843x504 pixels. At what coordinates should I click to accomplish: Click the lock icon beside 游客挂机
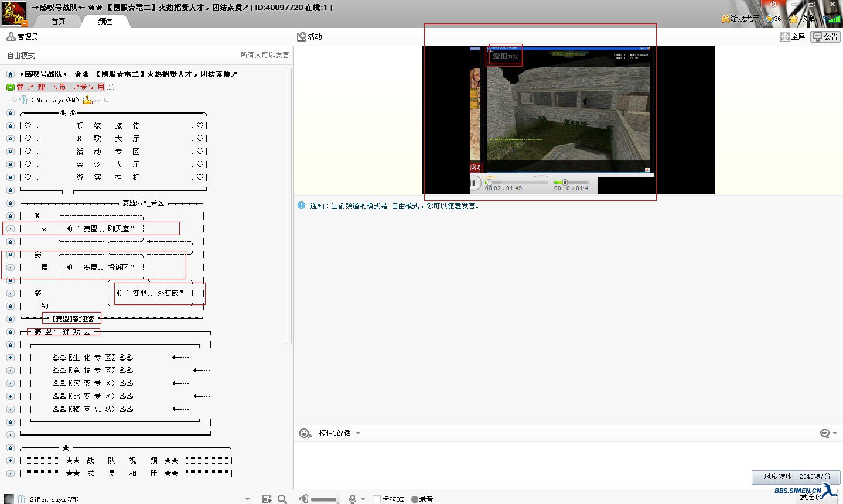(x=11, y=177)
